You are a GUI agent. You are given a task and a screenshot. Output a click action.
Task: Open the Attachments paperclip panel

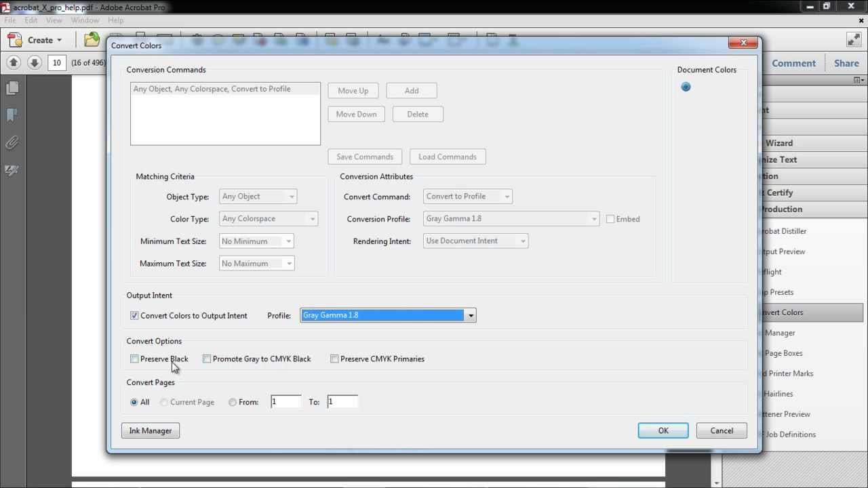pos(12,142)
